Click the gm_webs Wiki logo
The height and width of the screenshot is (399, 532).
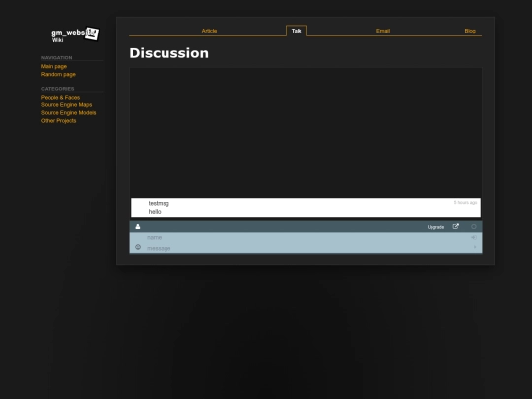pos(75,34)
